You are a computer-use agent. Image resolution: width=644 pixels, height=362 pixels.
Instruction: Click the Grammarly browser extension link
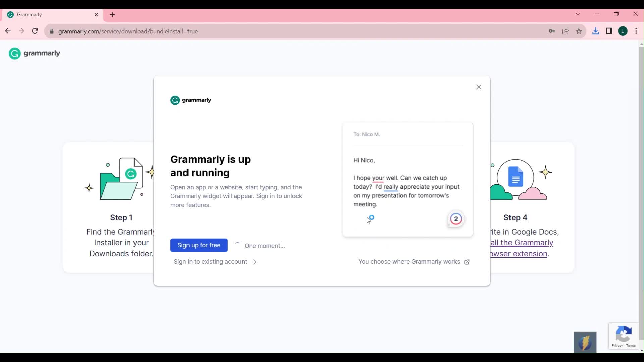coord(522,248)
